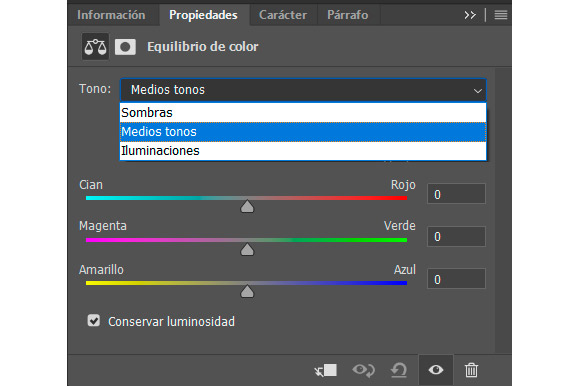The height and width of the screenshot is (386, 579).
Task: Delete adjustment layer with trash icon
Action: tap(471, 370)
